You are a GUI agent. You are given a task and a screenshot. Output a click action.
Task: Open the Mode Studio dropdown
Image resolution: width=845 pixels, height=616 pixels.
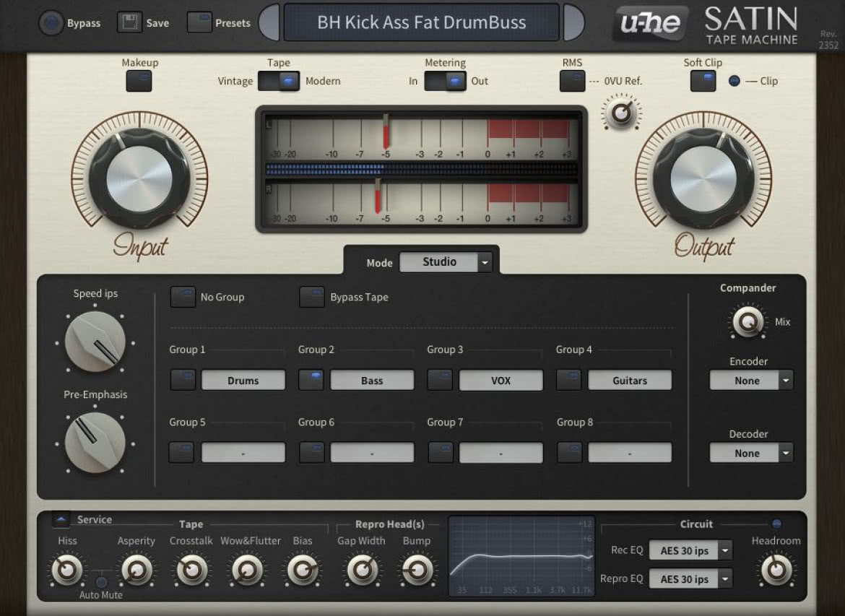tap(446, 262)
